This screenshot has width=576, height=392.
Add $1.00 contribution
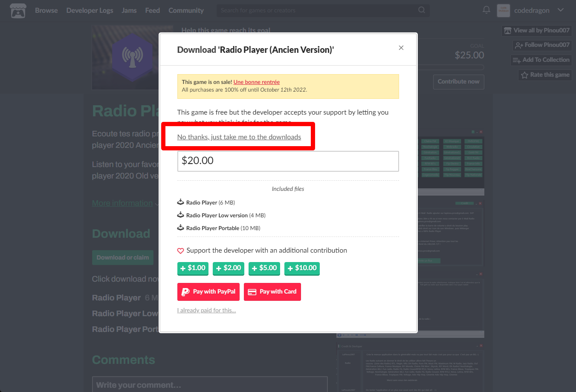[193, 268]
